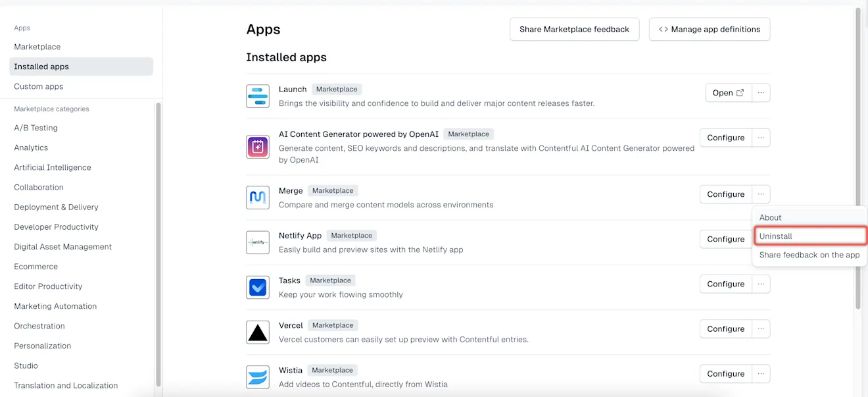
Task: Click the sidebar categories scrollbar
Action: [x=158, y=244]
